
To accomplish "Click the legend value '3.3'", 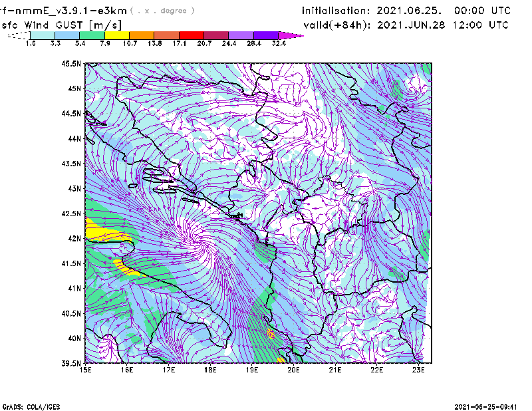I will (x=55, y=43).
